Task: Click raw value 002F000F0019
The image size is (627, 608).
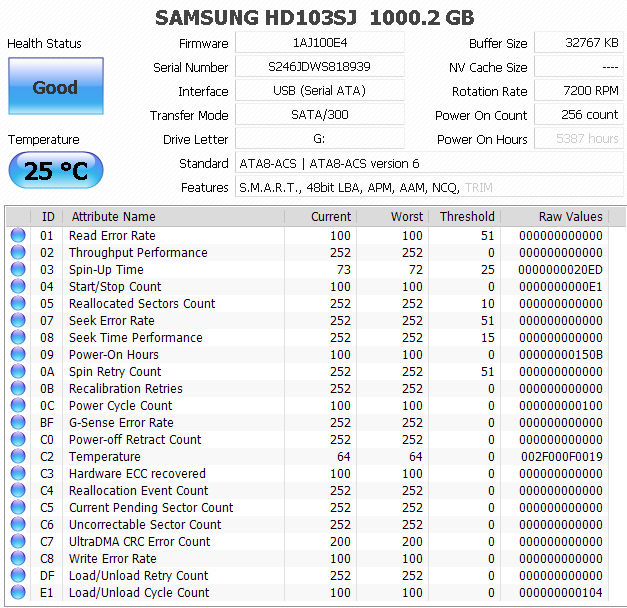Action: click(561, 457)
